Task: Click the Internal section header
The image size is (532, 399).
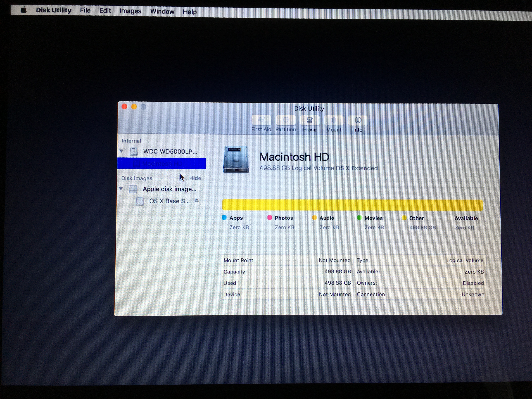Action: 131,141
